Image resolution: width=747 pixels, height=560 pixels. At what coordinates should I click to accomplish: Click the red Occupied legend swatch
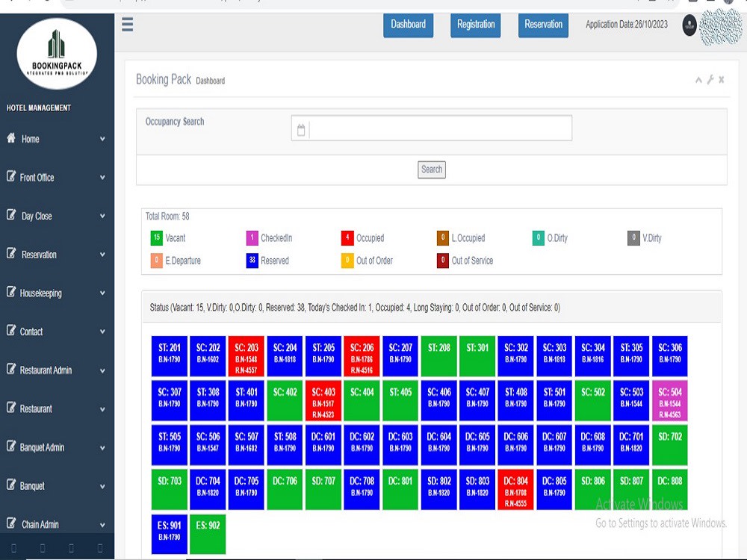pos(347,237)
